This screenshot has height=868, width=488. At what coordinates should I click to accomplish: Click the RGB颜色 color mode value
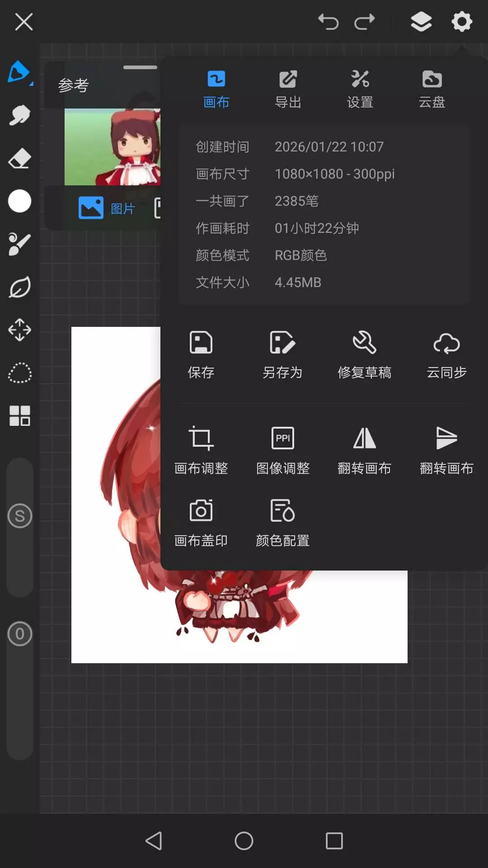[x=300, y=255]
